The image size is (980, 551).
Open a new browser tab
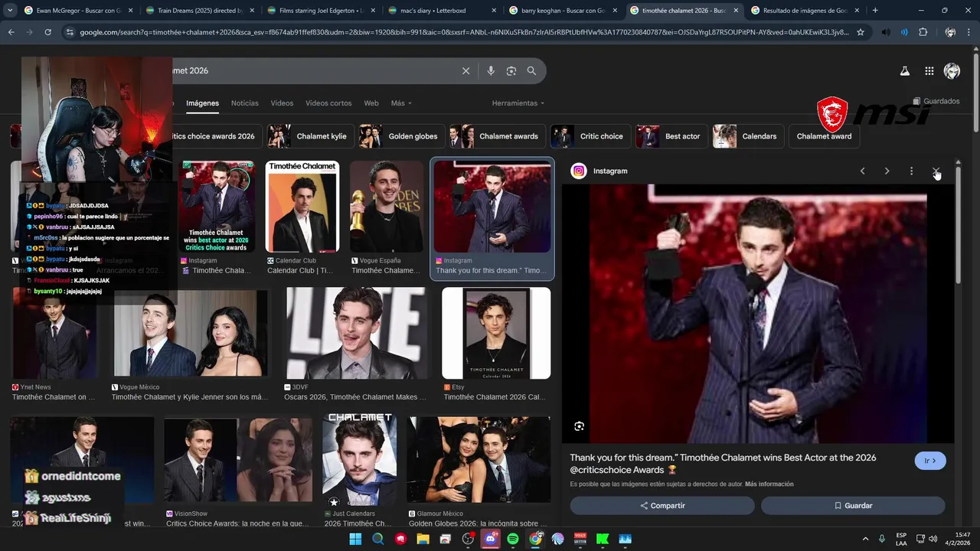pos(875,11)
